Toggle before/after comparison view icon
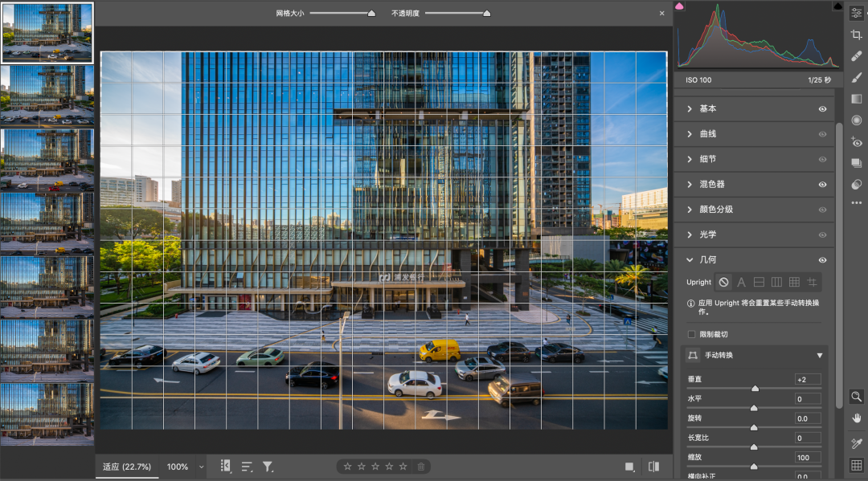This screenshot has width=868, height=481. [653, 467]
